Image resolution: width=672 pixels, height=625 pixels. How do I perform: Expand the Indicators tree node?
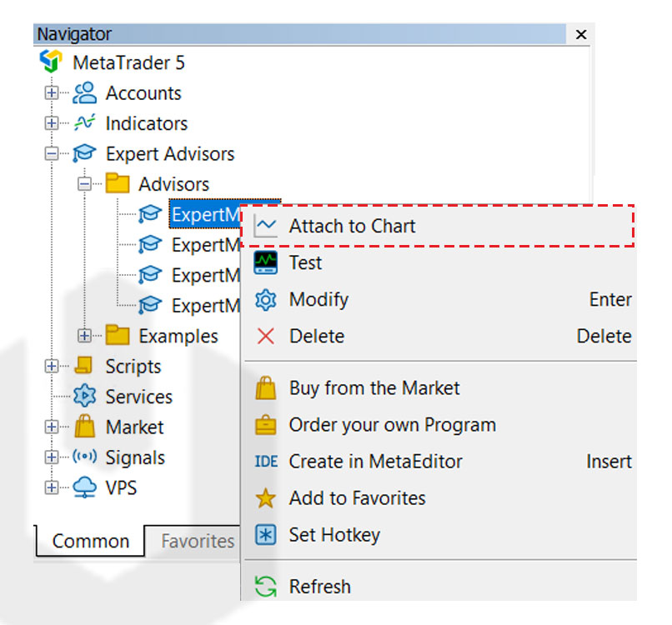coord(52,123)
